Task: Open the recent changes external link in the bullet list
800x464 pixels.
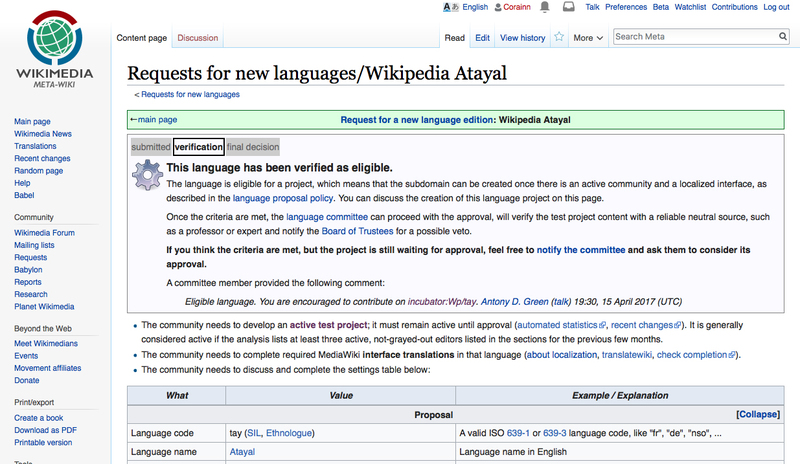Action: 645,325
